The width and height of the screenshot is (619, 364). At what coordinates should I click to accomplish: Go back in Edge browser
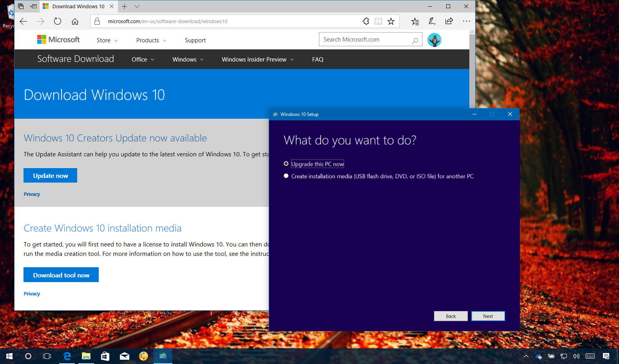24,22
